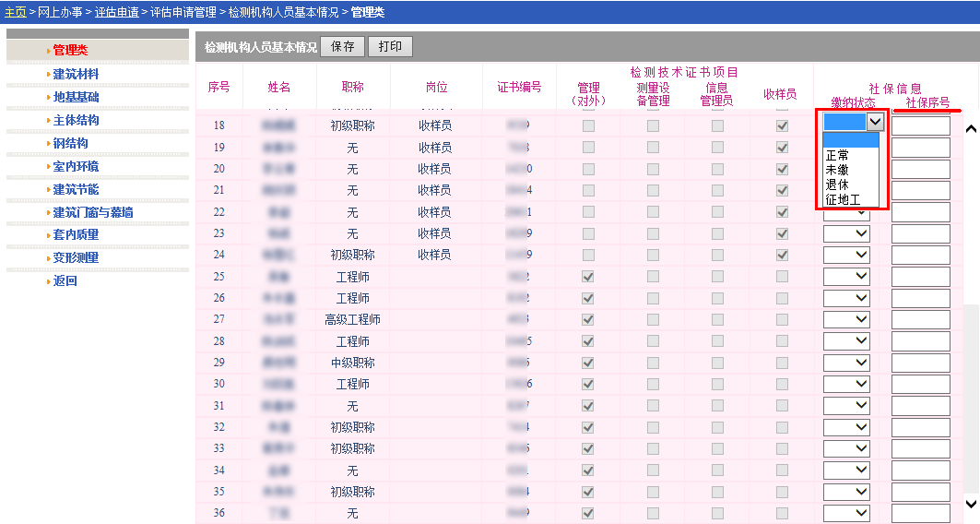
Task: Click 社保序号 input field for row 28
Action: tap(920, 341)
